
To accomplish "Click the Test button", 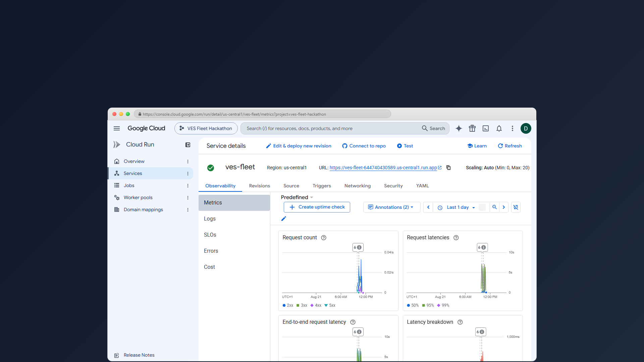I will [405, 146].
